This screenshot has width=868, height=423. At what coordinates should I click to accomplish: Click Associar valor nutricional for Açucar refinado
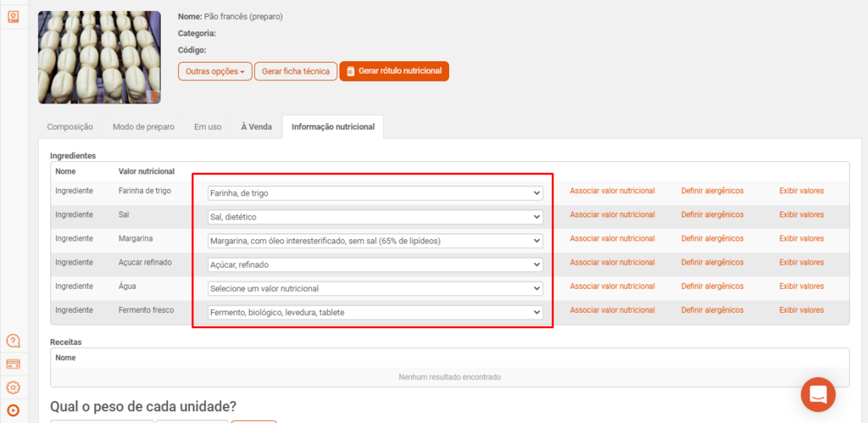click(x=612, y=262)
